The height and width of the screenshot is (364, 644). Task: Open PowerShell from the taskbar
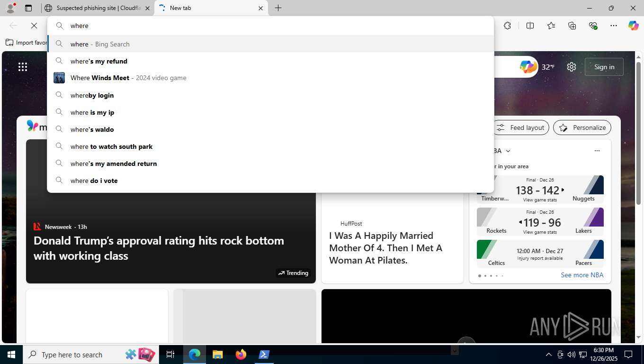tap(264, 355)
